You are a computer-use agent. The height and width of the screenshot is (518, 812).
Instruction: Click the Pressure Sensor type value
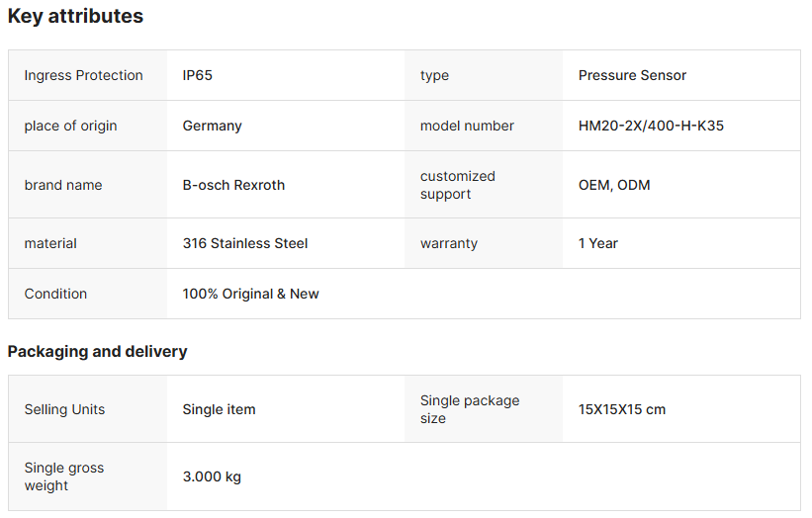coord(632,75)
